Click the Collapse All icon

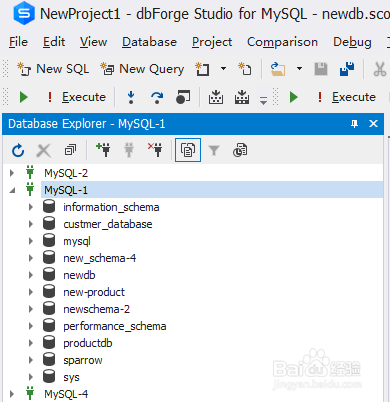tap(70, 150)
